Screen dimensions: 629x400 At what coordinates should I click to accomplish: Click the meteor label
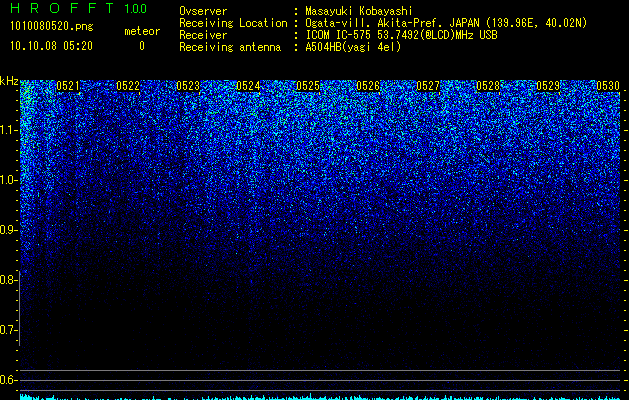tap(142, 31)
